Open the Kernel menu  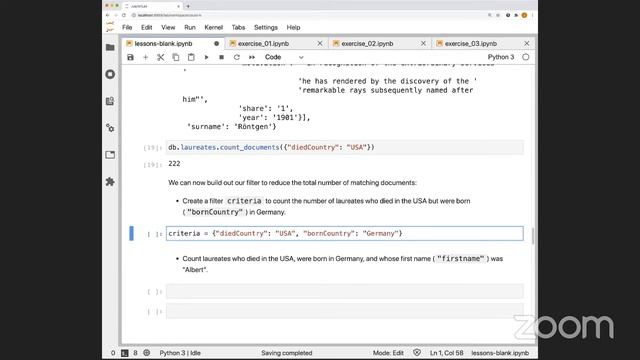(x=213, y=27)
